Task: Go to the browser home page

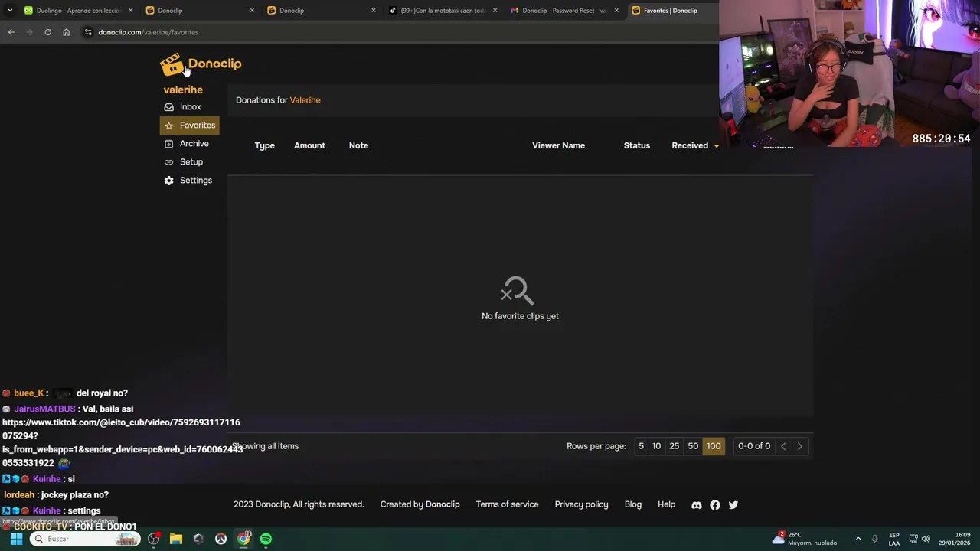Action: pos(66,32)
